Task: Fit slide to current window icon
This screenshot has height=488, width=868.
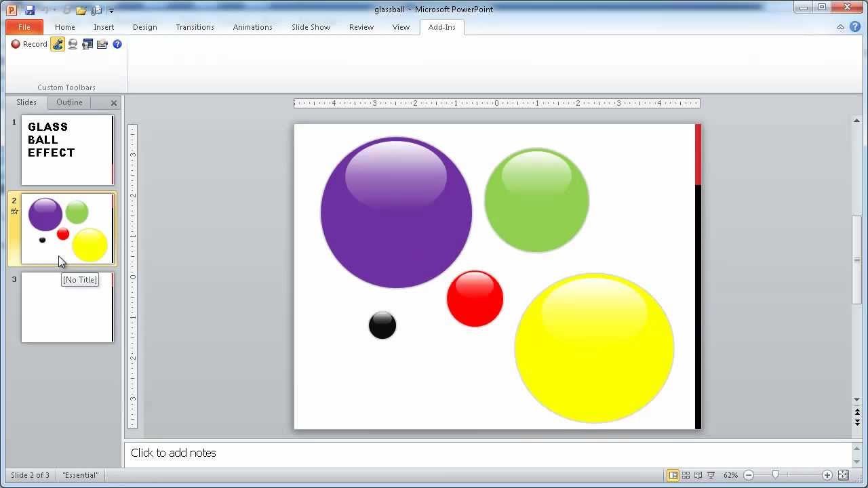Action: coord(844,475)
